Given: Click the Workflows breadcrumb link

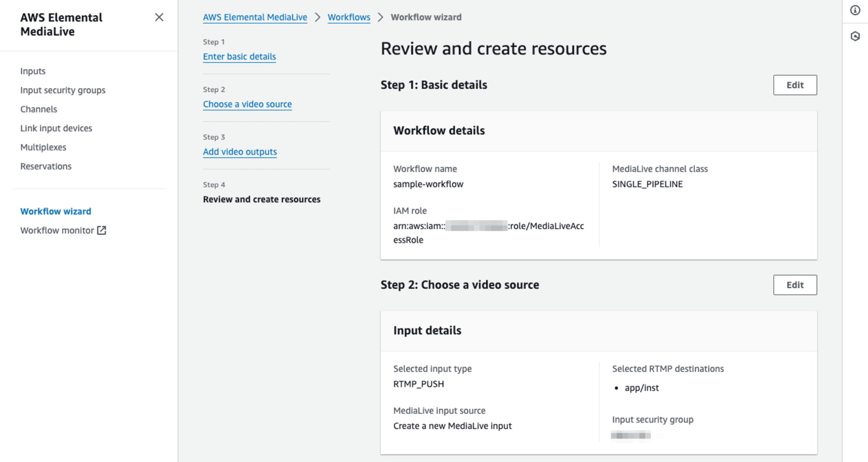Looking at the screenshot, I should point(349,17).
